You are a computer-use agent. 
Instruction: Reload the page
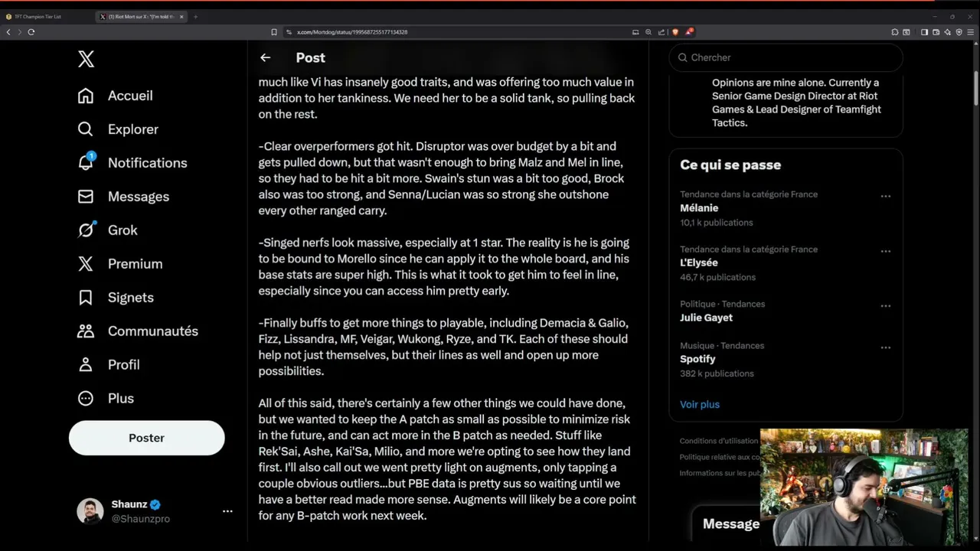(x=31, y=32)
